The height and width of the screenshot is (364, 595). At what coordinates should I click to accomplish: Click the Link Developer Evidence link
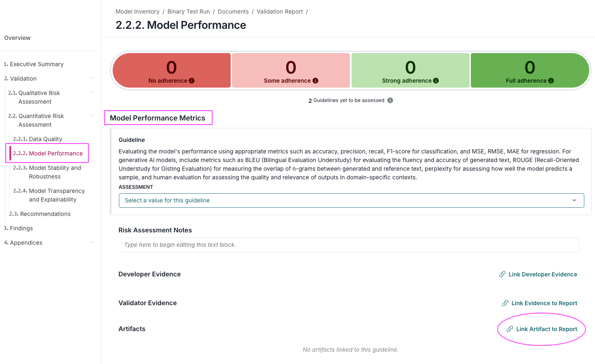(x=543, y=274)
